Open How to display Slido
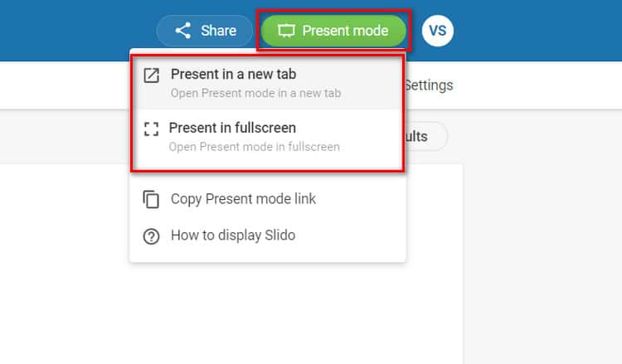The height and width of the screenshot is (364, 622). (x=232, y=235)
